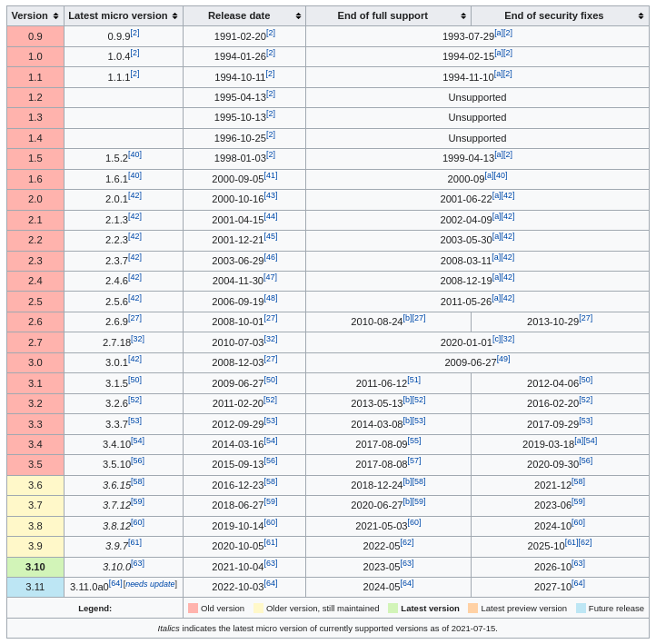Open reference [49] next to 2009-06-27

(502, 360)
